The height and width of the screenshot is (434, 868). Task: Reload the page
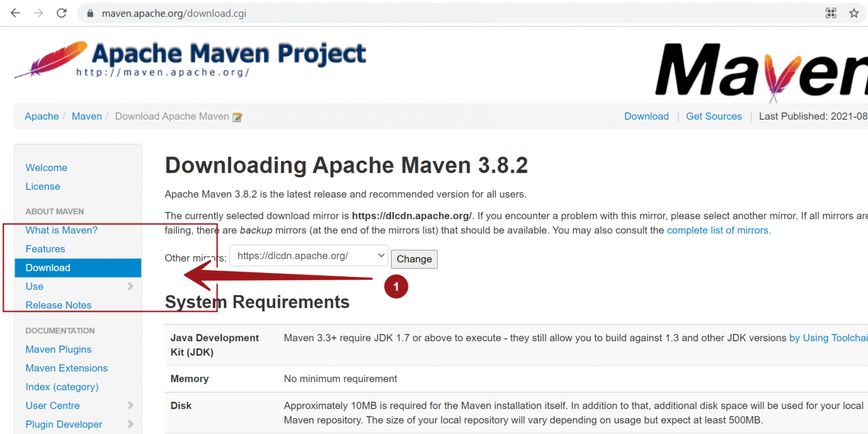pos(62,13)
